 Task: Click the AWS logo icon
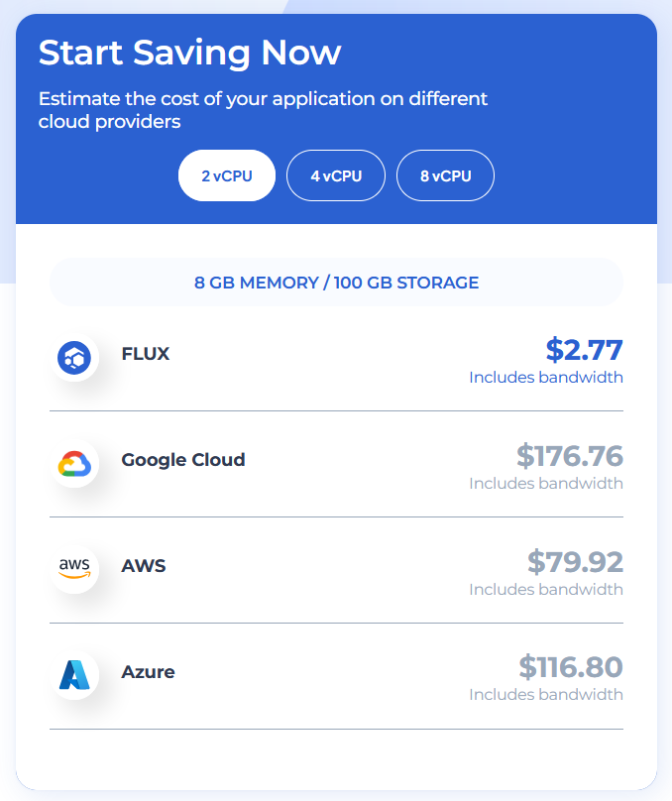pyautogui.click(x=74, y=568)
